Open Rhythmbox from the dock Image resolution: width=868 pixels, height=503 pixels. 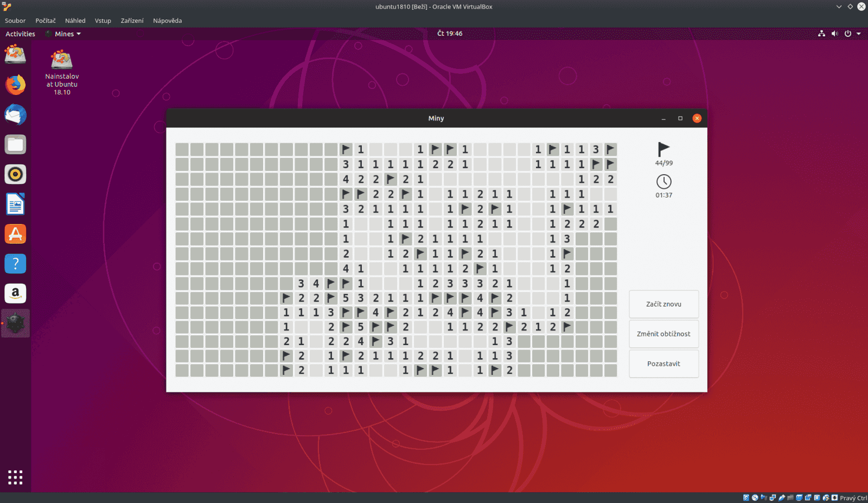[x=15, y=174]
